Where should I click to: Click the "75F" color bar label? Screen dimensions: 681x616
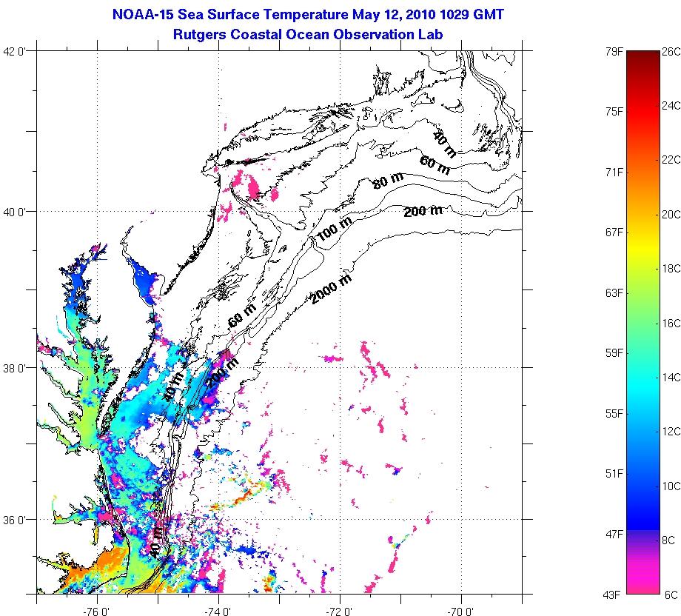click(x=614, y=112)
